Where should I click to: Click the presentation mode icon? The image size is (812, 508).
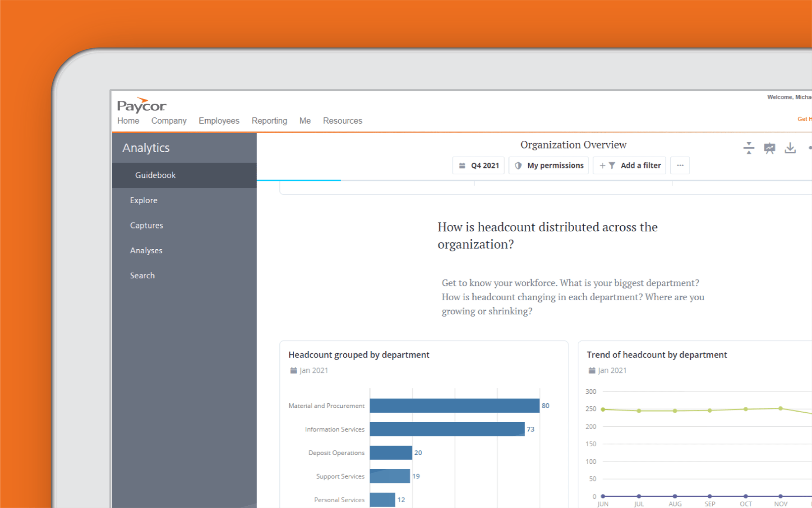(x=770, y=148)
